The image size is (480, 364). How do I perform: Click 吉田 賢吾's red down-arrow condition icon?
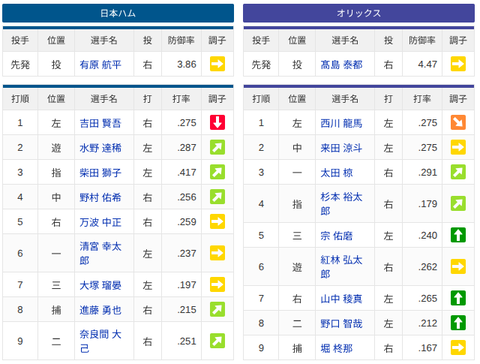pos(217,122)
